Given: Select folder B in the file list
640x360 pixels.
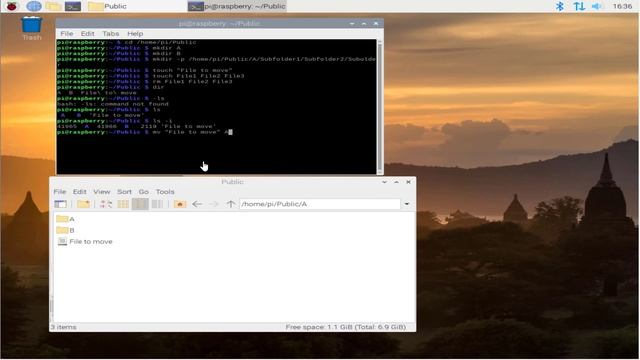Looking at the screenshot, I should click(x=65, y=230).
